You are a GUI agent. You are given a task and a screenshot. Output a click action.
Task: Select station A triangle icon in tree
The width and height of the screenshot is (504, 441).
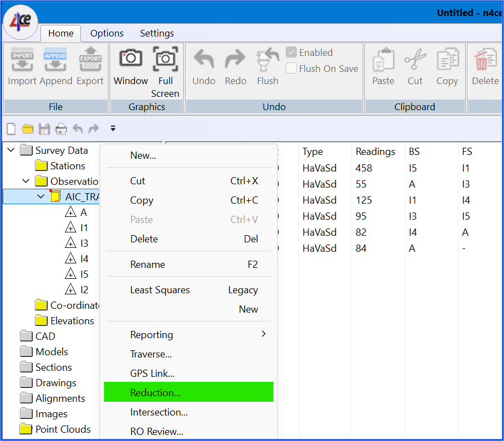tap(70, 212)
